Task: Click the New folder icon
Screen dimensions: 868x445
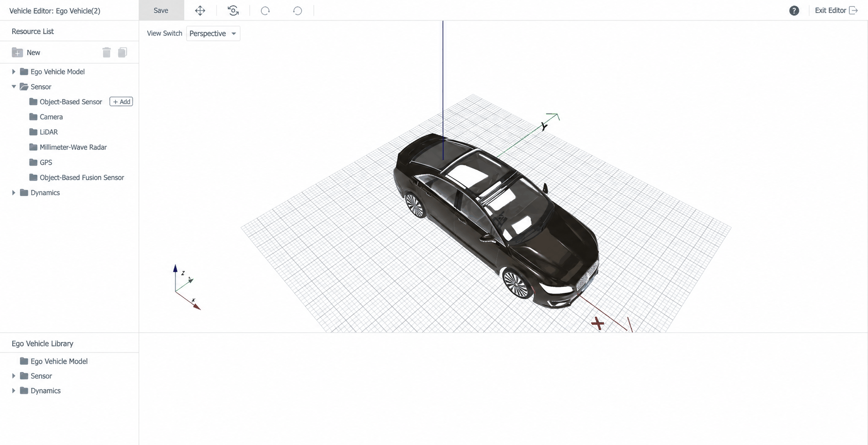Action: pos(17,52)
